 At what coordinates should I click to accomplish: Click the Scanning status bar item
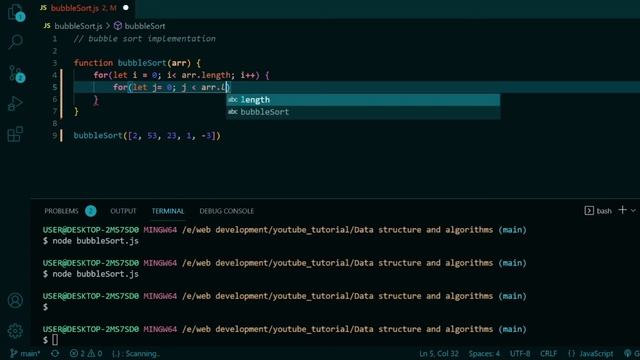(x=136, y=353)
